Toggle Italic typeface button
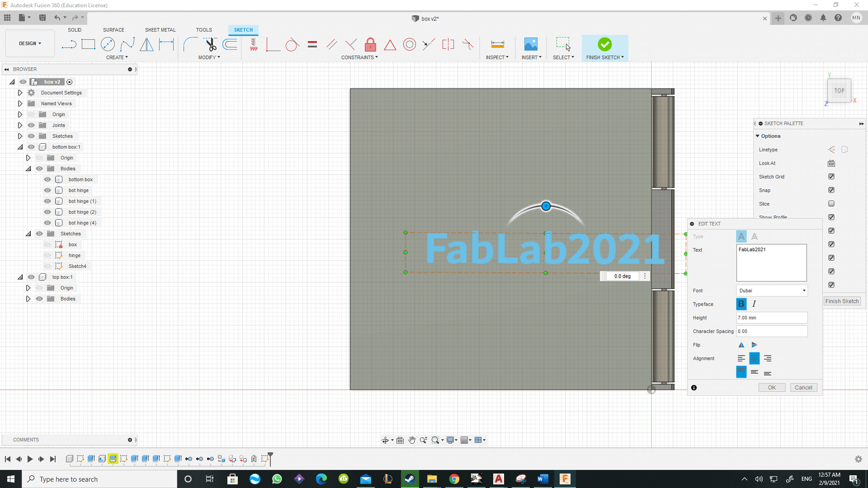 tap(754, 304)
